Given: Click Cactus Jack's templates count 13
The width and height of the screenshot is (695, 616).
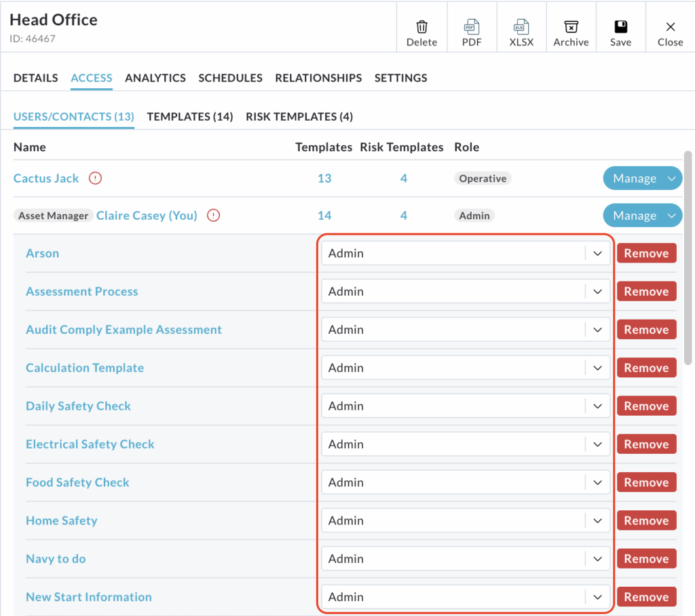Looking at the screenshot, I should pyautogui.click(x=324, y=178).
